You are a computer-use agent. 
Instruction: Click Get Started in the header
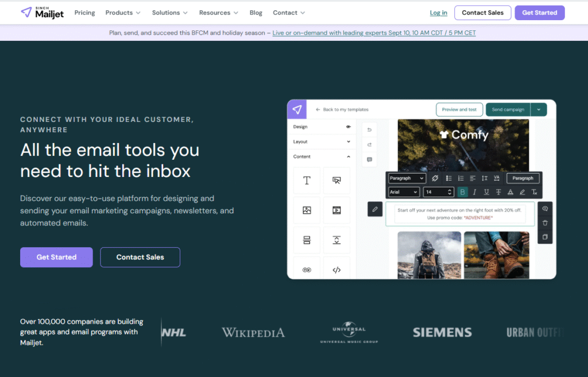540,13
